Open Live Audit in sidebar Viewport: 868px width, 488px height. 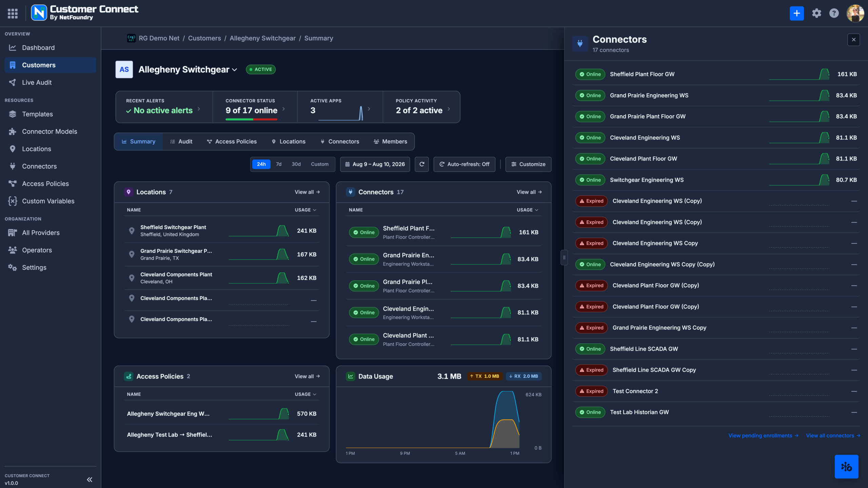(51, 82)
